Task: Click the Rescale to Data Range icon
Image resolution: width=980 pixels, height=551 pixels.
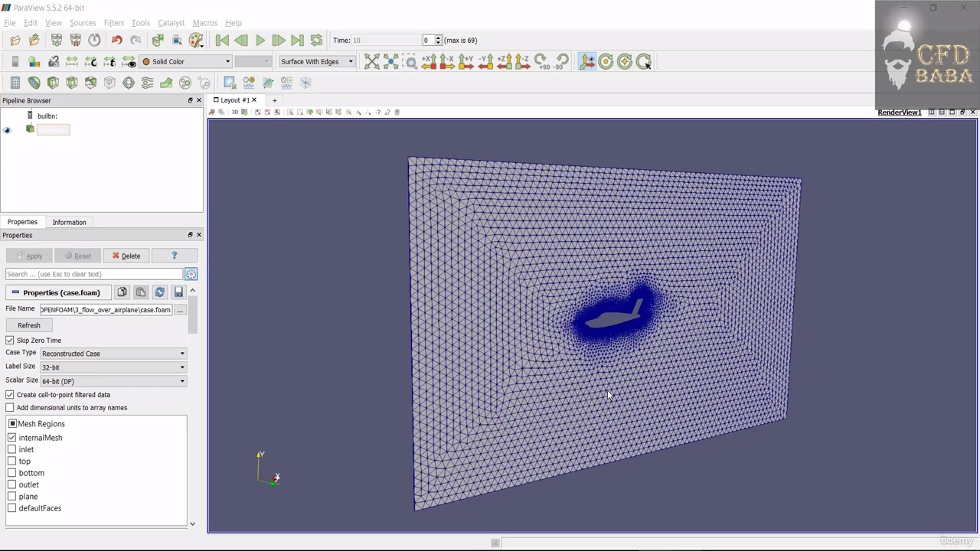Action: tap(72, 62)
